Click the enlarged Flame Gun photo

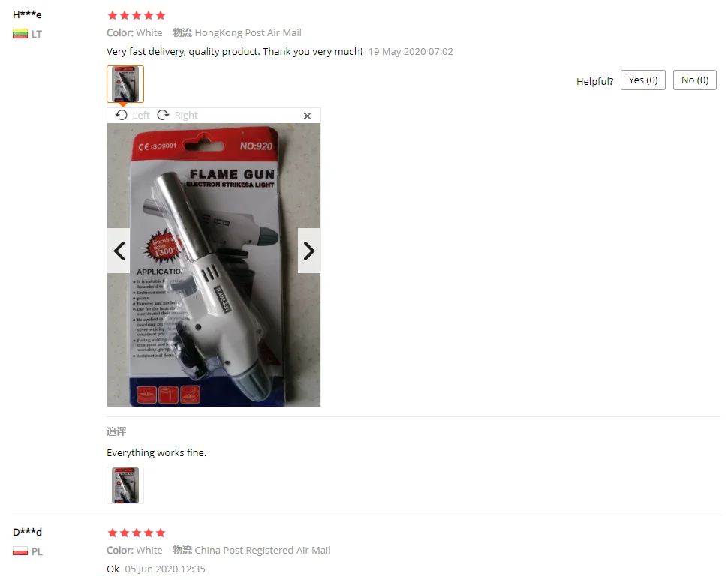click(x=214, y=265)
